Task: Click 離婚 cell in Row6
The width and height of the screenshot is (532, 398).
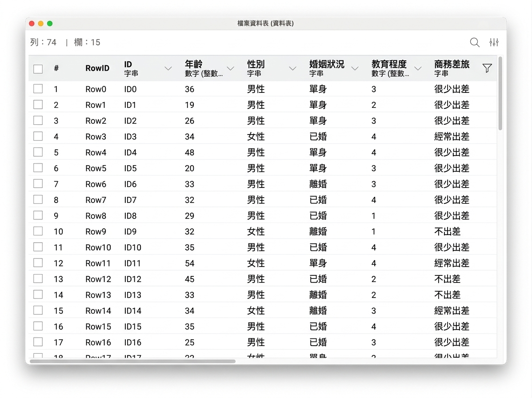Action: tap(318, 184)
